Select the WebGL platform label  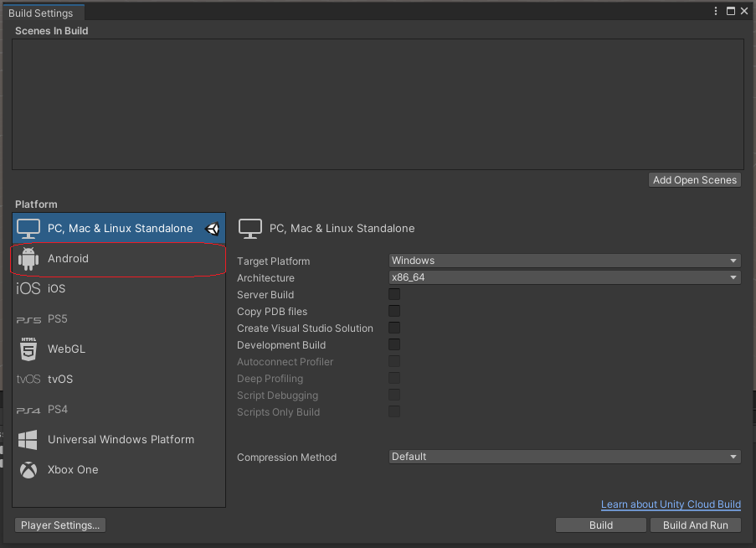coord(66,349)
